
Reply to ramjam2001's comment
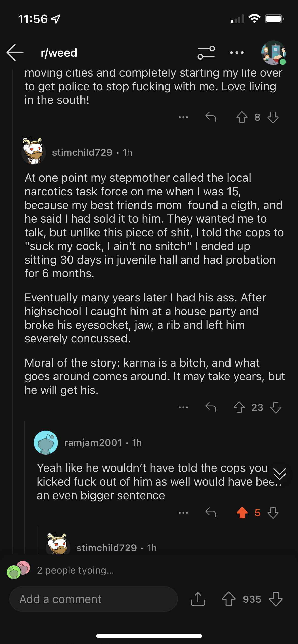211,513
